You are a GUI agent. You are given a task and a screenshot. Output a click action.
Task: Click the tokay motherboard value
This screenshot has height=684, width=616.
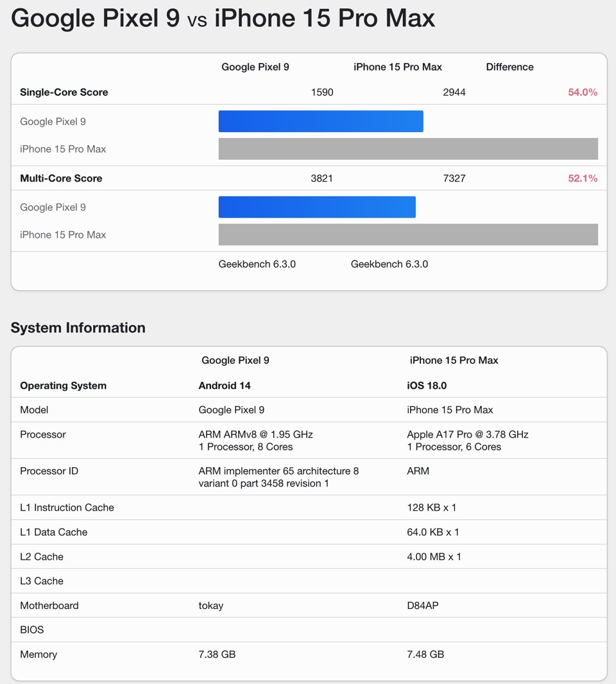tap(210, 606)
